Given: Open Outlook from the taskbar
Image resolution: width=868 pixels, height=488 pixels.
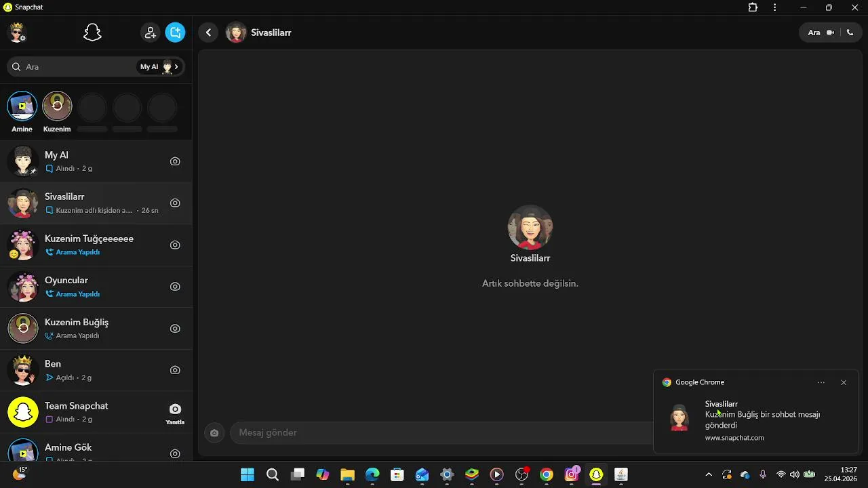Looking at the screenshot, I should click(422, 474).
